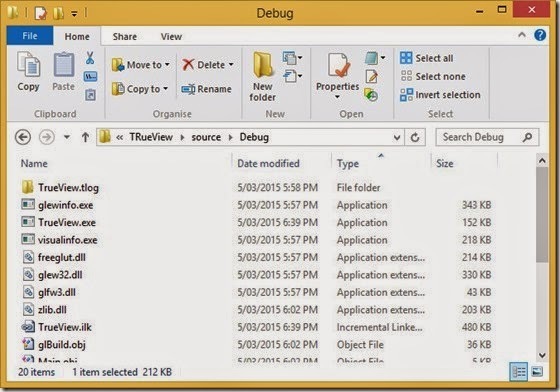Viewport: 560px width, 392px height.
Task: Click the Edit file icon in Open group
Action: tap(371, 76)
